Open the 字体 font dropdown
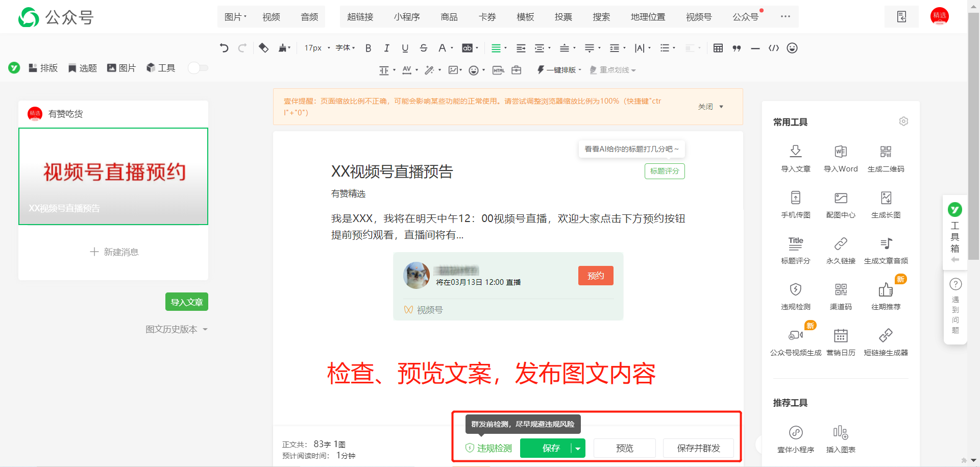The height and width of the screenshot is (467, 980). click(345, 48)
